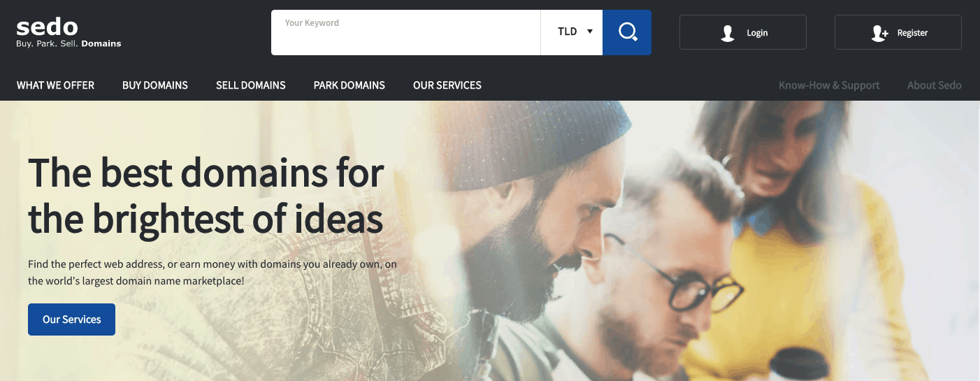Viewport: 980px width, 381px height.
Task: Click the magnifying glass search icon
Action: coord(627,32)
